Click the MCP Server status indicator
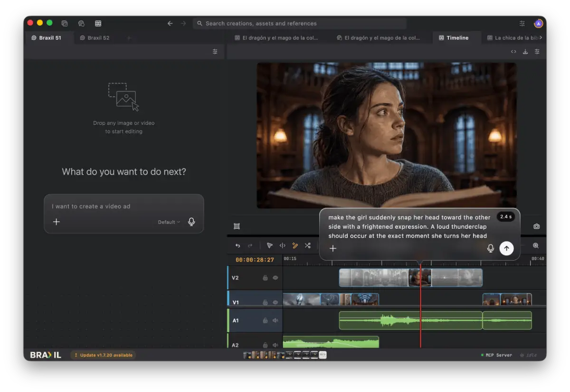This screenshot has width=570, height=392. tap(496, 355)
